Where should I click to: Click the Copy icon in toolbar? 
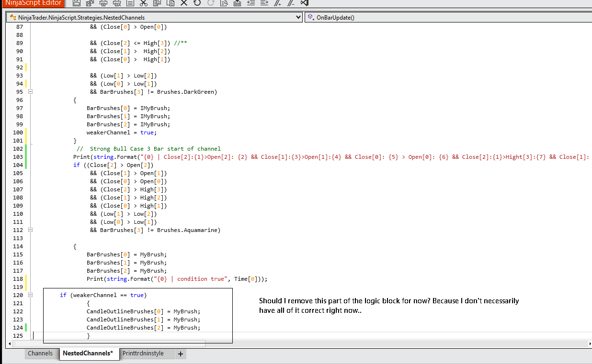157,3
